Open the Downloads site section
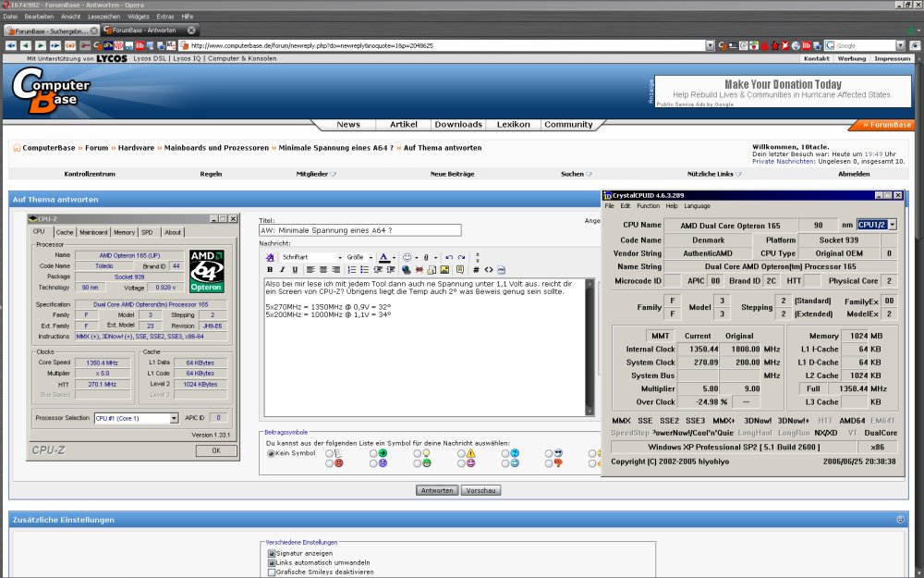Screen dimensions: 924x578 point(458,125)
